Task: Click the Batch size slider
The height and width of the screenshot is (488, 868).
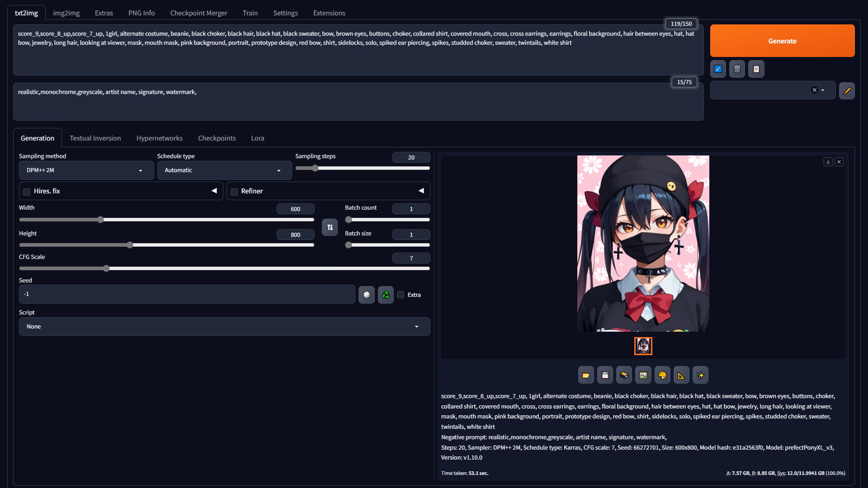Action: [387, 245]
